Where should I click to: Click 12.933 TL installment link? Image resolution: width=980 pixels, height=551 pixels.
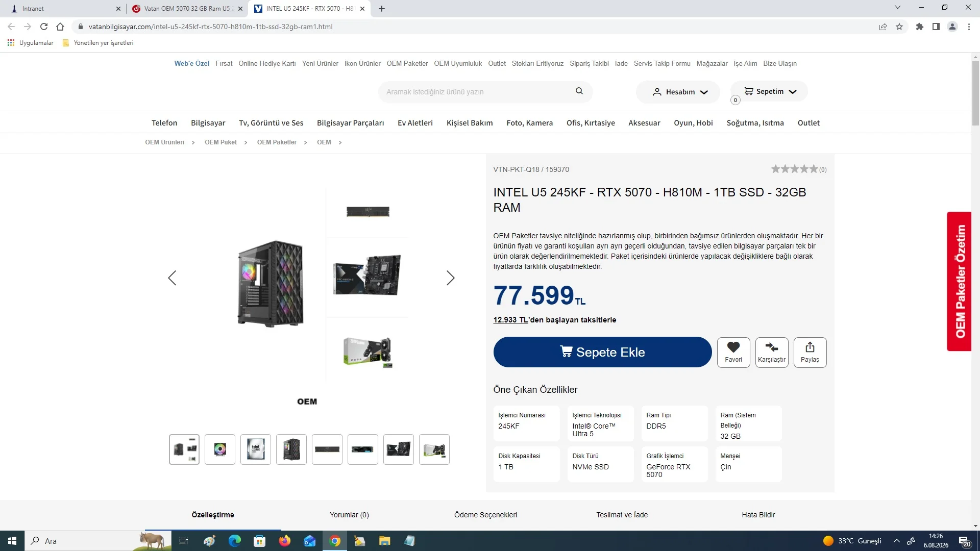510,320
